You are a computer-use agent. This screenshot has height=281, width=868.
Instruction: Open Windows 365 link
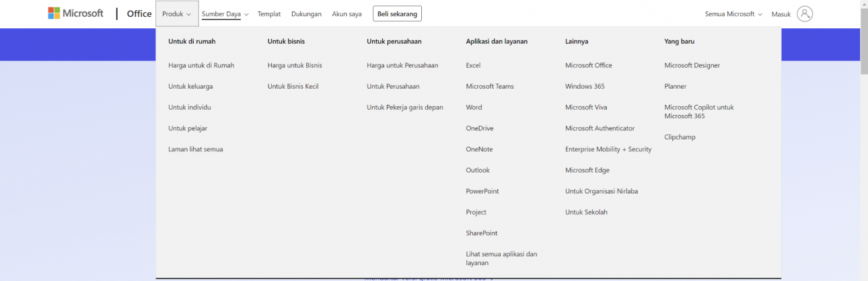pyautogui.click(x=585, y=86)
